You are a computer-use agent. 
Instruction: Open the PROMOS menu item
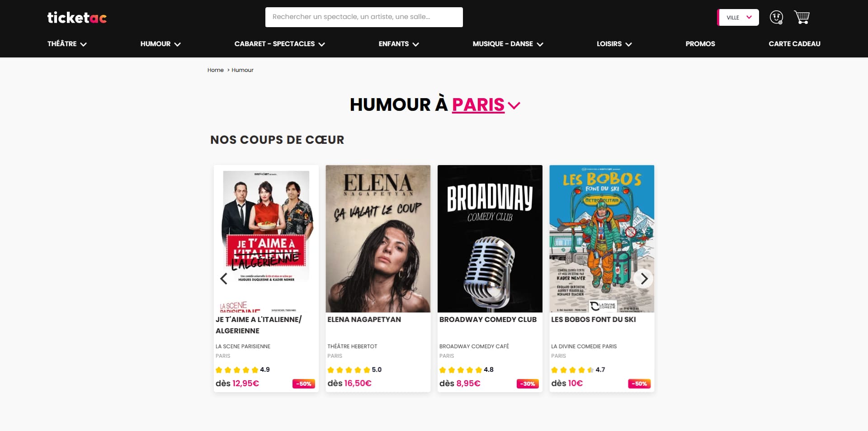700,44
